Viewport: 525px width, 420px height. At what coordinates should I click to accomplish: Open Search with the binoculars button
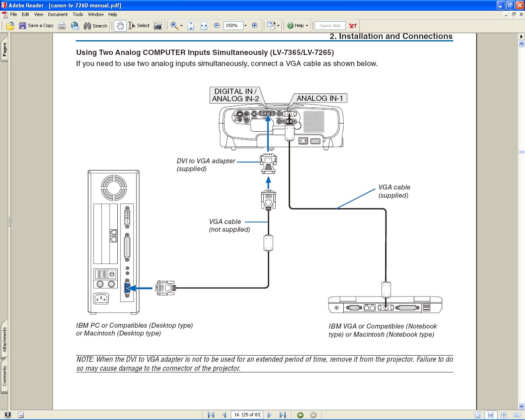[96, 25]
